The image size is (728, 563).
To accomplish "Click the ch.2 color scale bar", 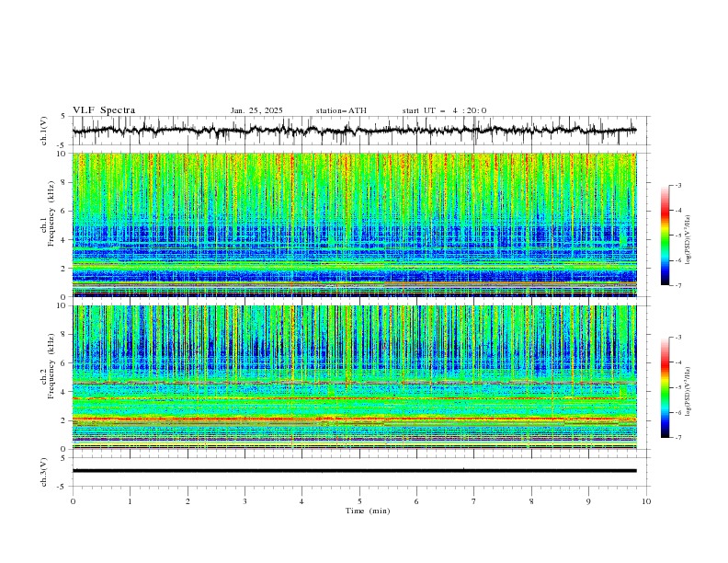I will coord(665,387).
